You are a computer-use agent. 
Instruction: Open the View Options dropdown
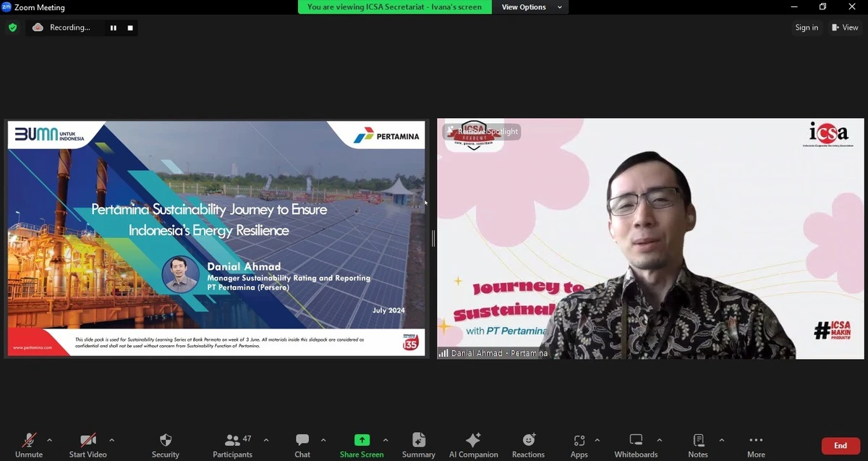click(532, 7)
